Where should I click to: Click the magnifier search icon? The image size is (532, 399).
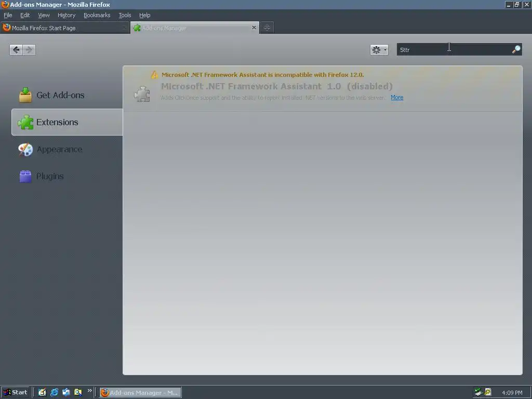pos(516,49)
